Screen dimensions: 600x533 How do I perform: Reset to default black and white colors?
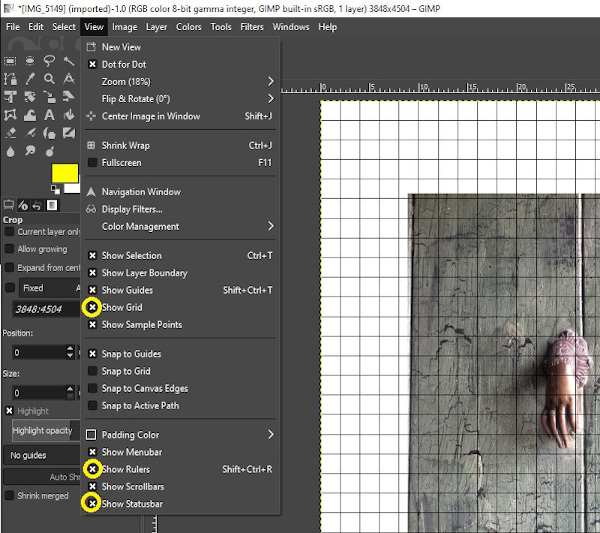click(55, 189)
